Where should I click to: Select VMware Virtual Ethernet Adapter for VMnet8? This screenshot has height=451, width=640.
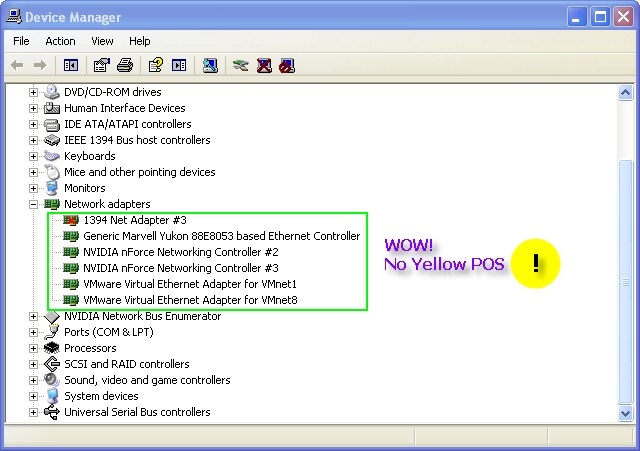[x=190, y=300]
